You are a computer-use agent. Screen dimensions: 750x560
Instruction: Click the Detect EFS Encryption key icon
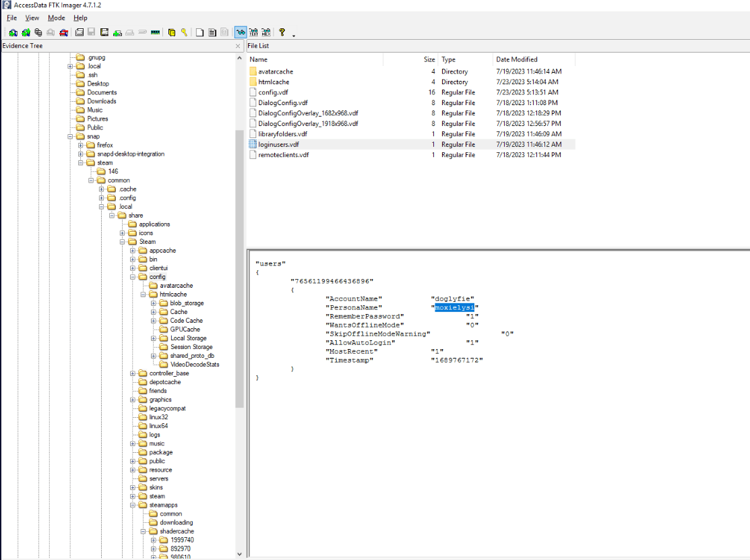[x=184, y=32]
